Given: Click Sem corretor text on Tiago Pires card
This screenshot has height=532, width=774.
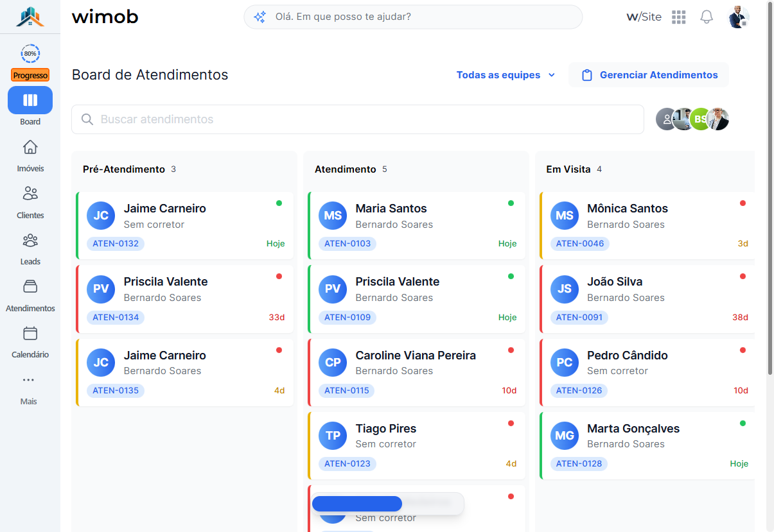Looking at the screenshot, I should (386, 444).
